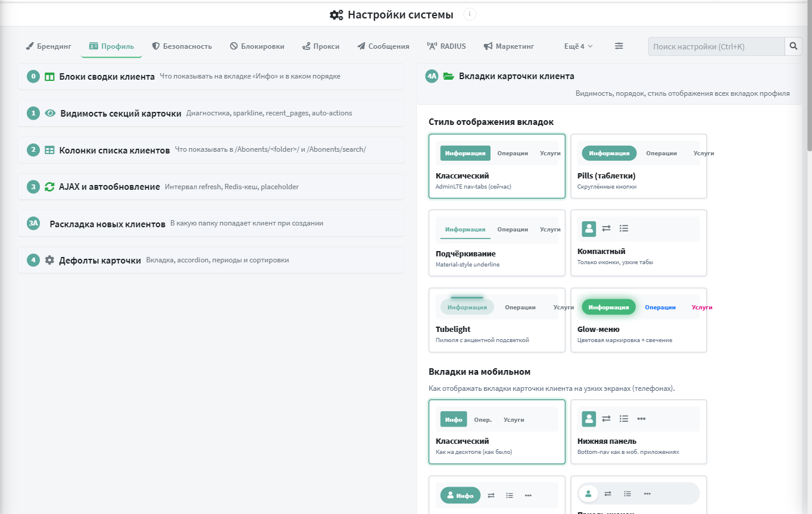Open the RADIUS tab
The image size is (812, 514).
click(x=446, y=46)
